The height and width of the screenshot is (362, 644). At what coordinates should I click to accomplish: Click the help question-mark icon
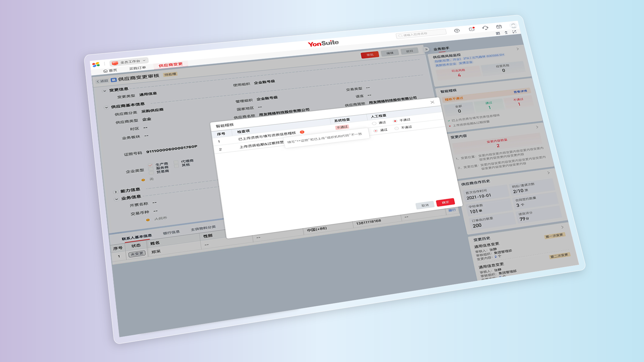coord(457,31)
